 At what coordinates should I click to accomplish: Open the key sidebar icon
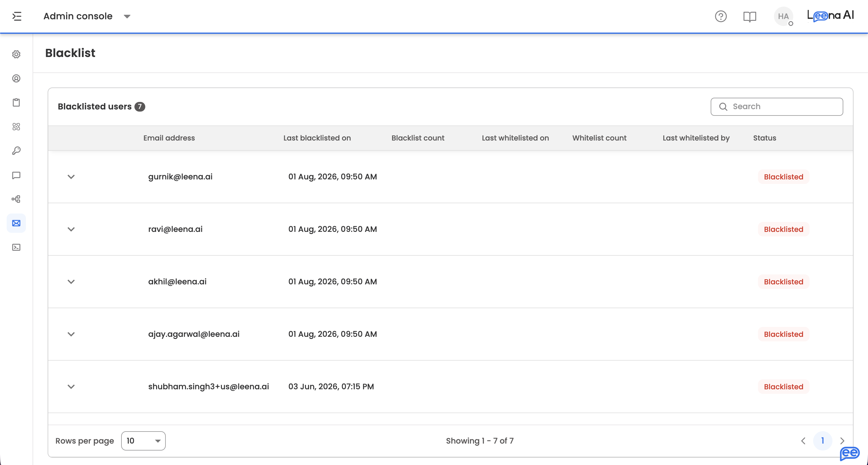pyautogui.click(x=16, y=151)
